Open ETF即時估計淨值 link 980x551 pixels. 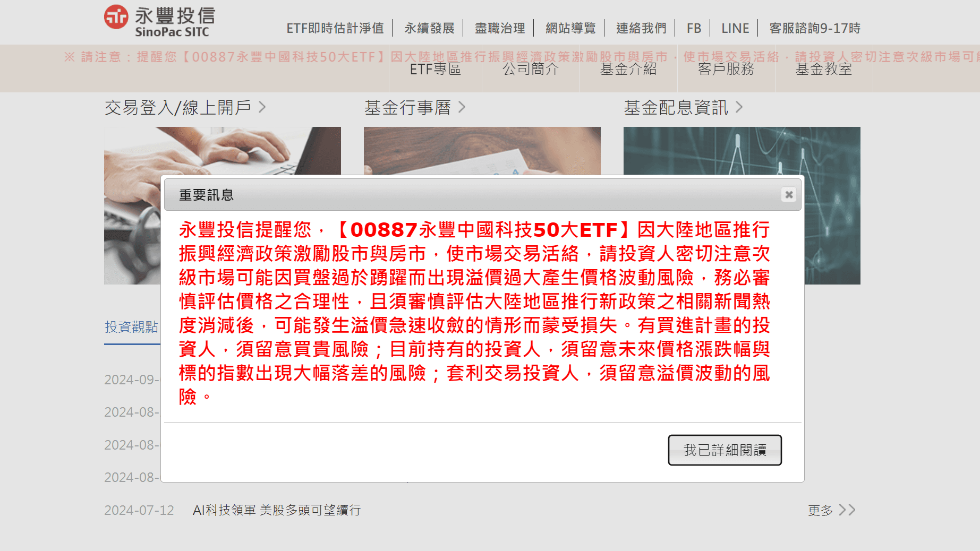(335, 28)
